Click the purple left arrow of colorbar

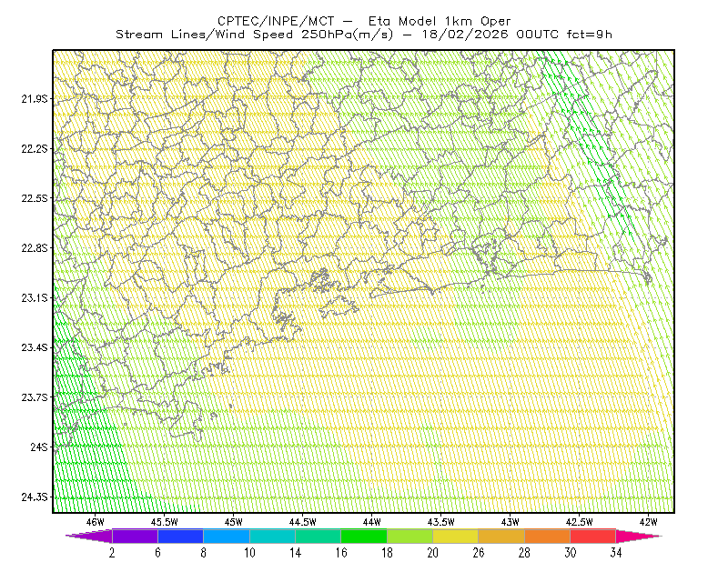click(x=88, y=536)
